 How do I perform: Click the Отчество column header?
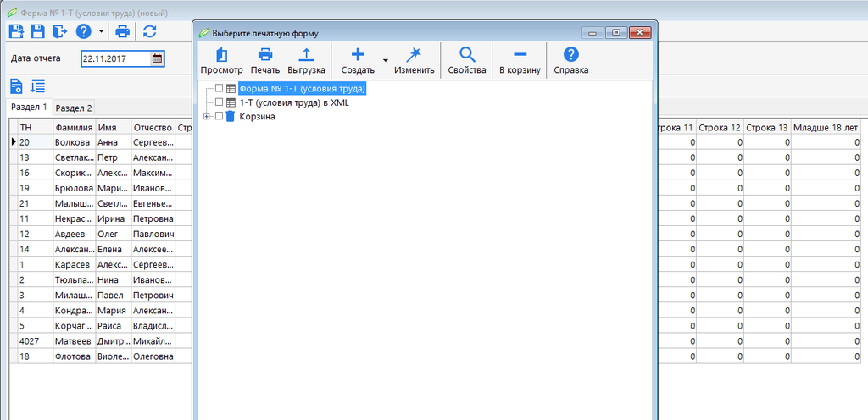(x=153, y=128)
